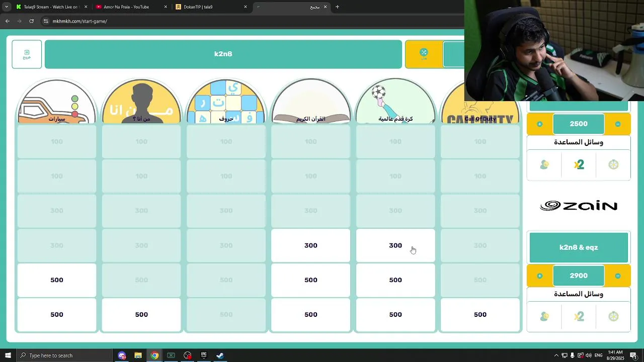The width and height of the screenshot is (644, 362).
Task: Click the k2n8 & eqz team name box
Action: tap(579, 247)
